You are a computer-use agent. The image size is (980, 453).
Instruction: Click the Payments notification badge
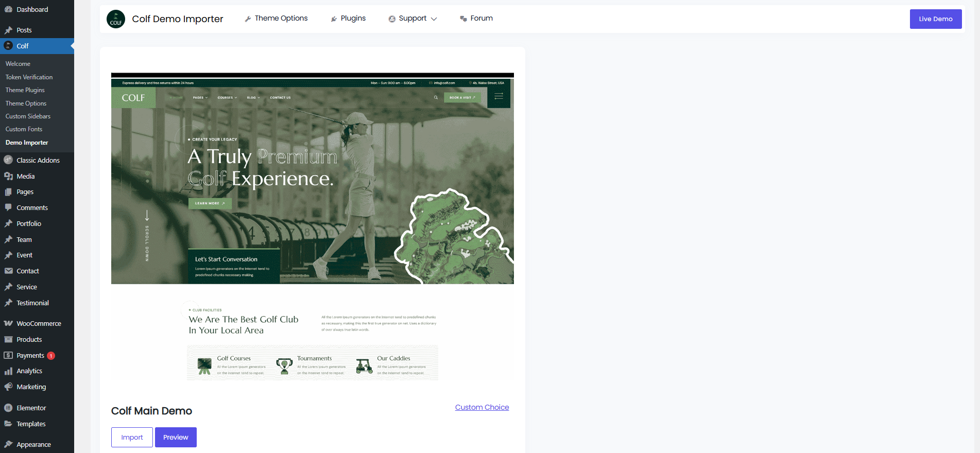click(51, 356)
